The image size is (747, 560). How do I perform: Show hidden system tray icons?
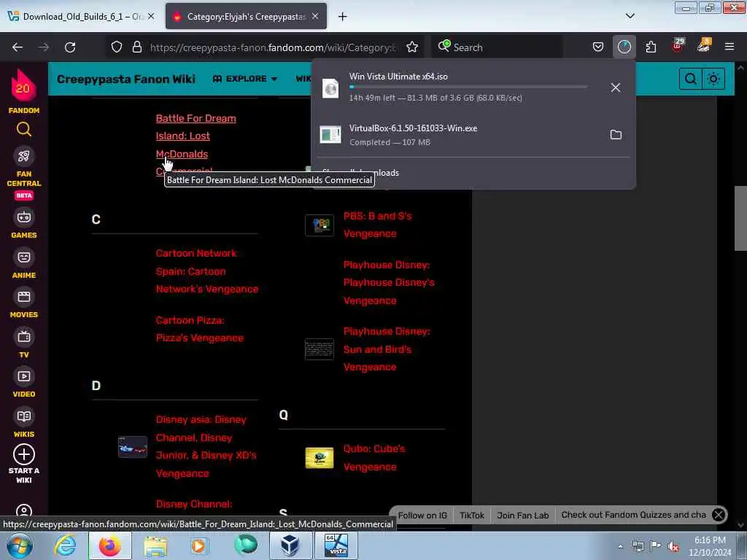(x=620, y=547)
